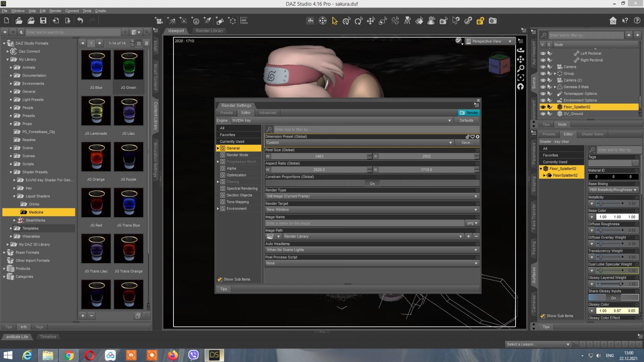Image resolution: width=644 pixels, height=362 pixels.
Task: Click the heart favorite icon on Dimension Preset
Action: pyautogui.click(x=473, y=137)
